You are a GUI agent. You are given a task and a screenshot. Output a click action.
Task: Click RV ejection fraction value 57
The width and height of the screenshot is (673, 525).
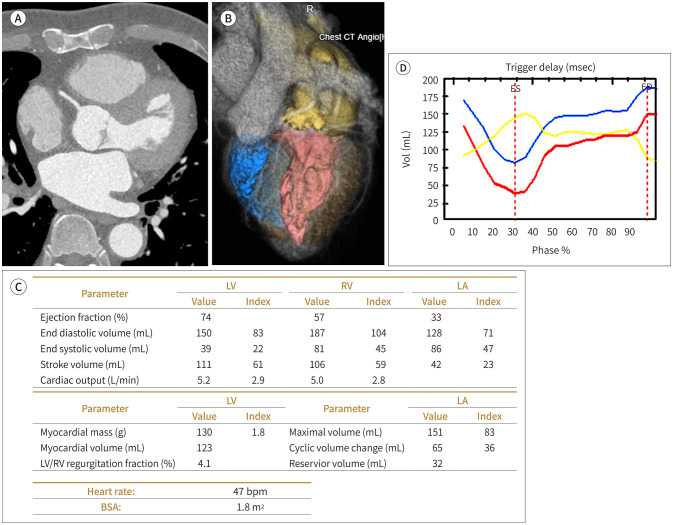coord(319,317)
